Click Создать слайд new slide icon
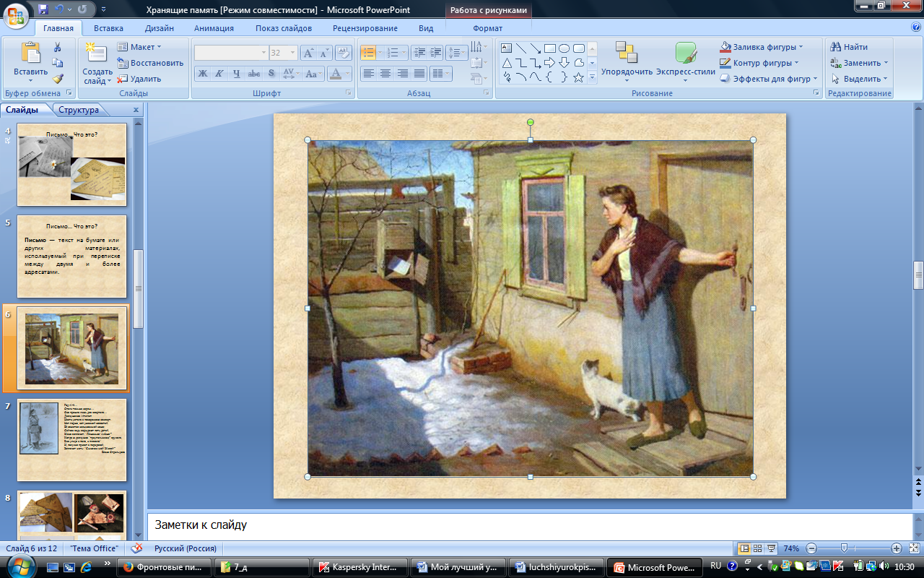The width and height of the screenshot is (924, 578). (95, 53)
